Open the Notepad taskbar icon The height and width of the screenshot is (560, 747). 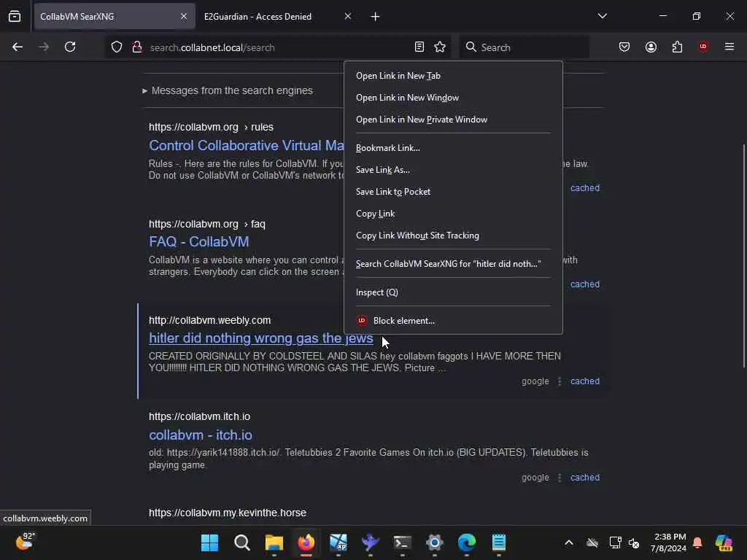pos(499,542)
